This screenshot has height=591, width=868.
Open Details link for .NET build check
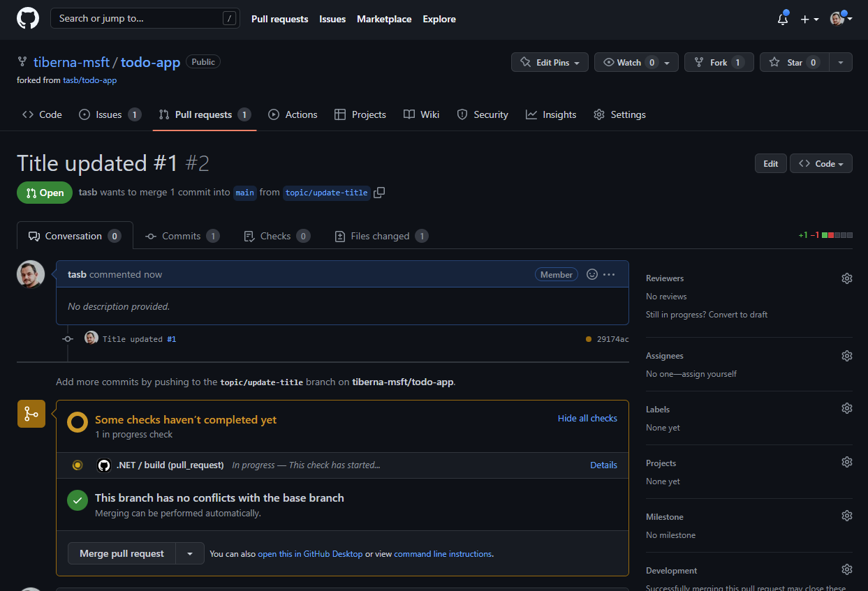pos(603,465)
